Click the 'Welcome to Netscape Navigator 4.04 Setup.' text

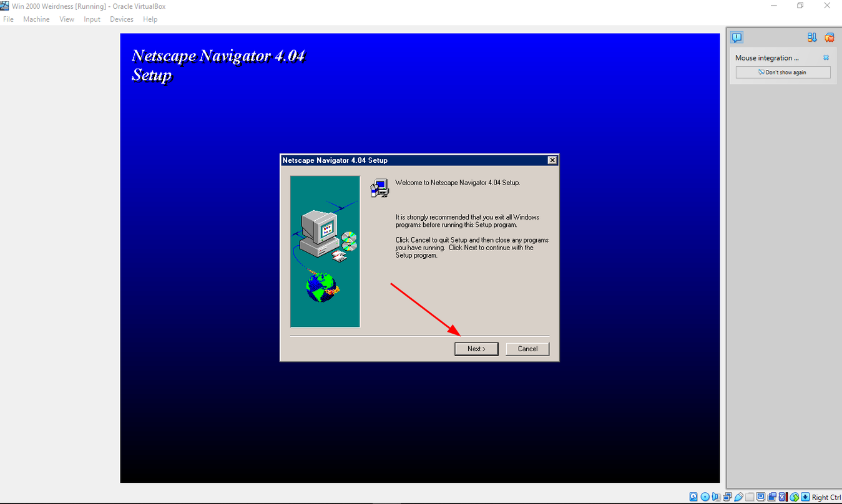(x=458, y=183)
